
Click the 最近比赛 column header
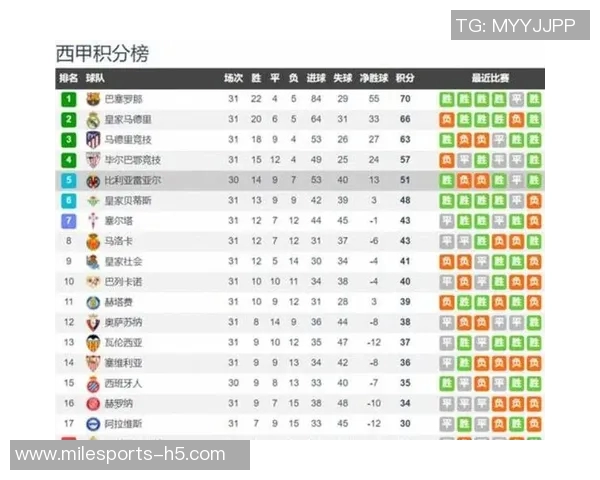click(x=490, y=78)
